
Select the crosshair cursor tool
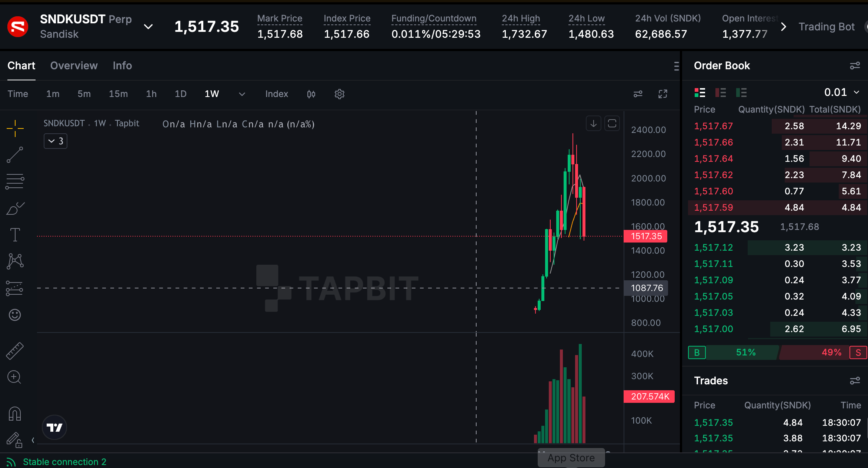tap(15, 128)
